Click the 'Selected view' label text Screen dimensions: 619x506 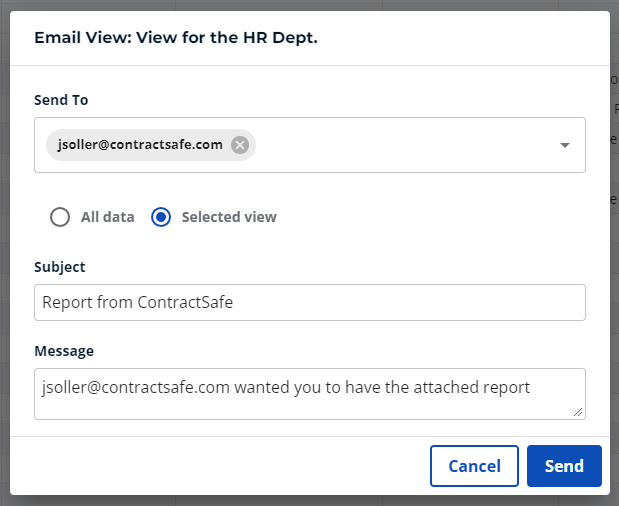[x=229, y=217]
